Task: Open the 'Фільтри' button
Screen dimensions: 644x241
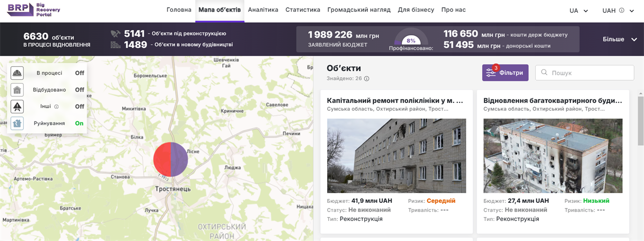Action: 505,73
